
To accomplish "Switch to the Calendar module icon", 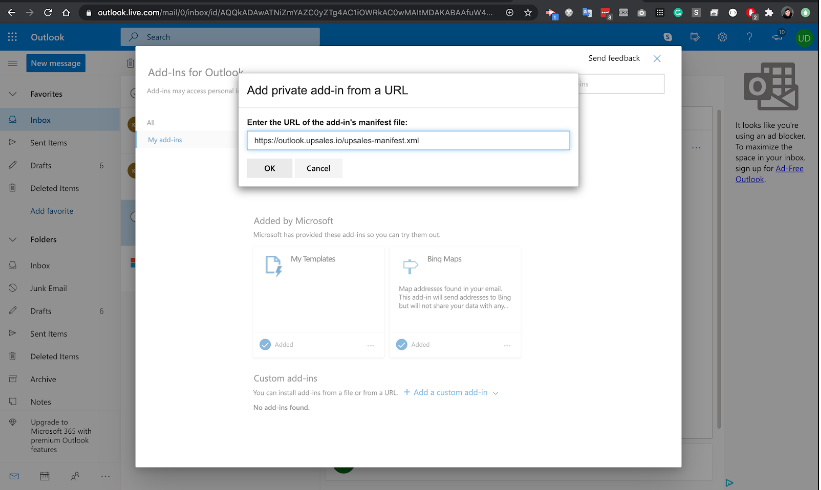I will (45, 476).
